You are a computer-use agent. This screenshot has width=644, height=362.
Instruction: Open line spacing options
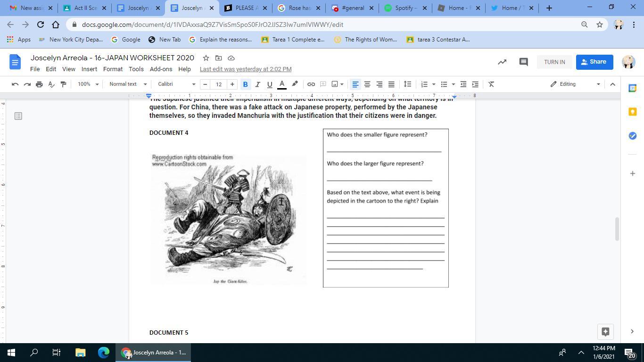point(407,84)
